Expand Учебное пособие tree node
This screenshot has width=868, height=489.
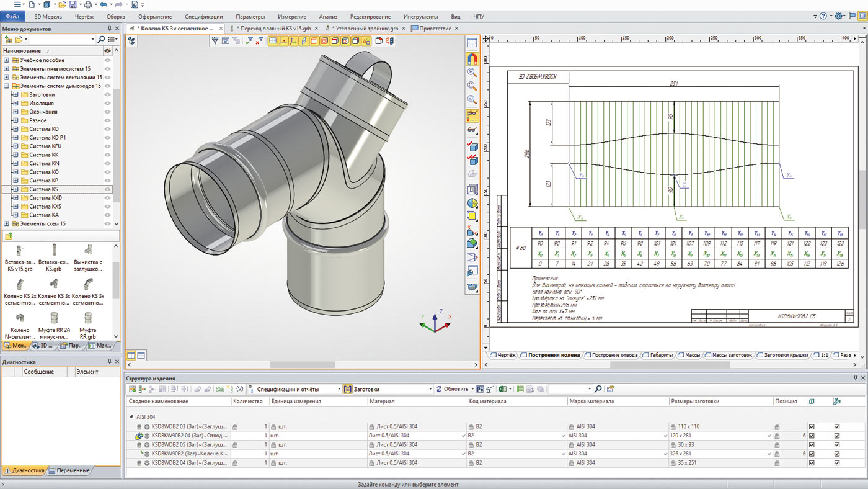tap(7, 60)
